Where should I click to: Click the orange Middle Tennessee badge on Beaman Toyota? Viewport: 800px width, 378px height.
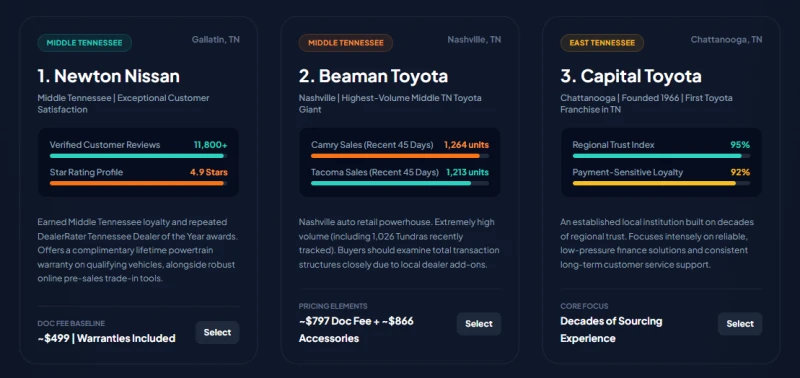coord(346,43)
